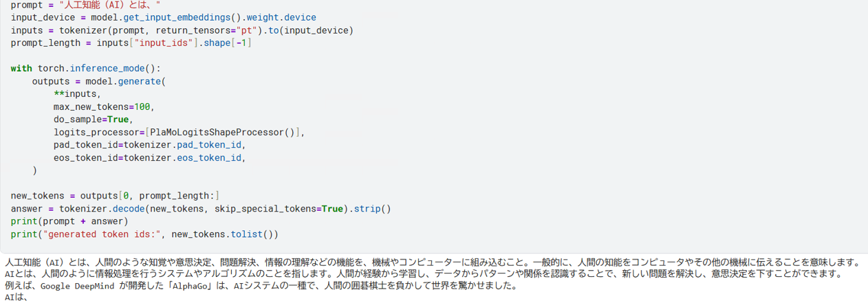Click the do_sample True value

118,120
